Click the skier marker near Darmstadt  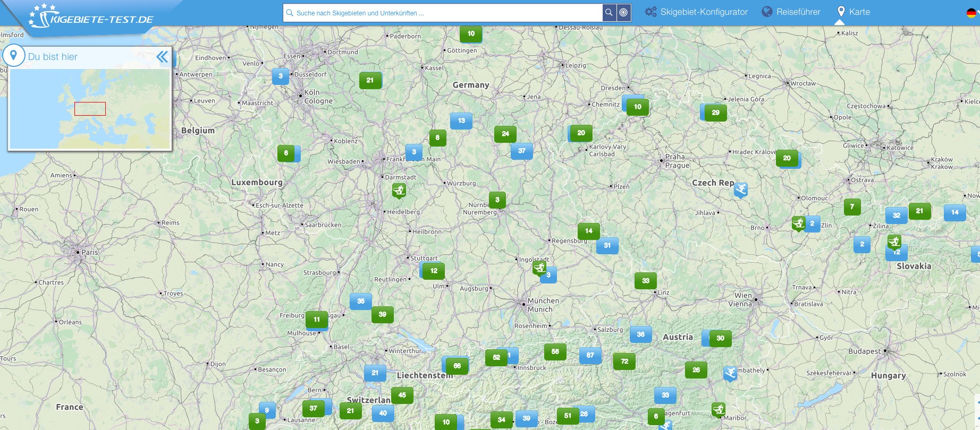[399, 190]
